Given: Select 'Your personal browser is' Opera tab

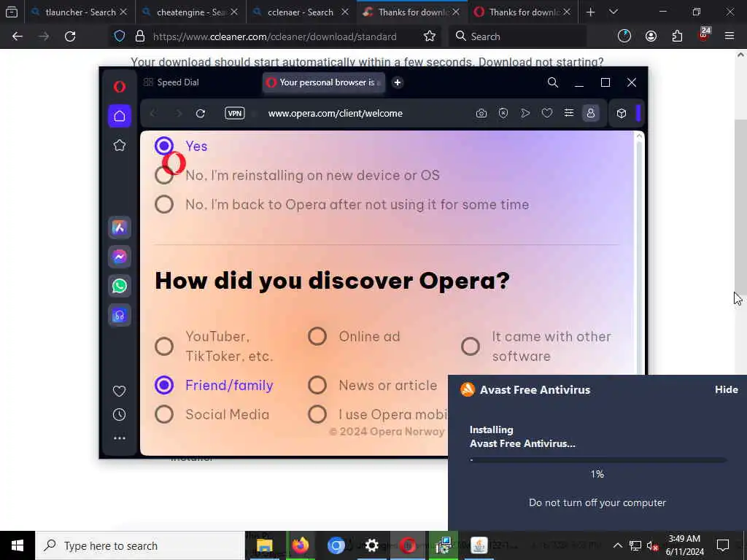Looking at the screenshot, I should [324, 82].
